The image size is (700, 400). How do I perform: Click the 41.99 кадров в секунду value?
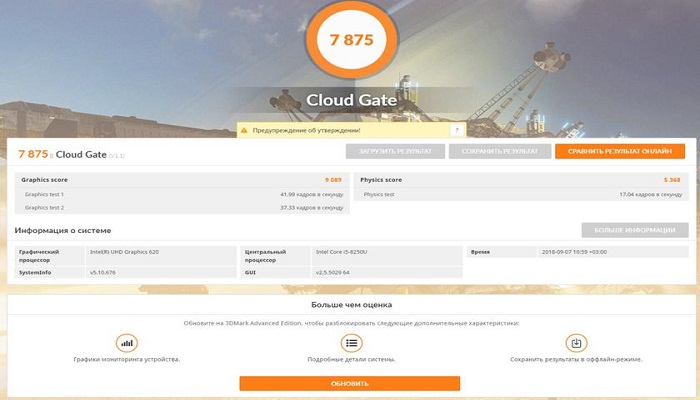pos(312,194)
